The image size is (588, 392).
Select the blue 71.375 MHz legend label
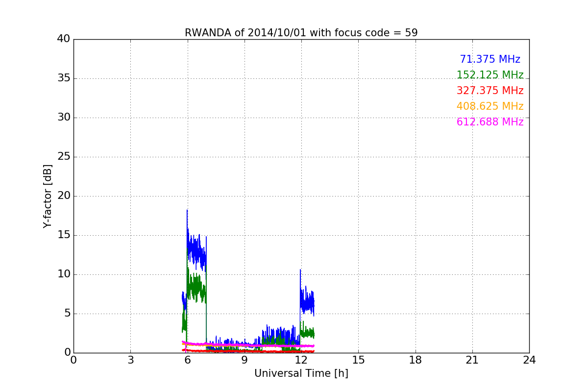490,59
